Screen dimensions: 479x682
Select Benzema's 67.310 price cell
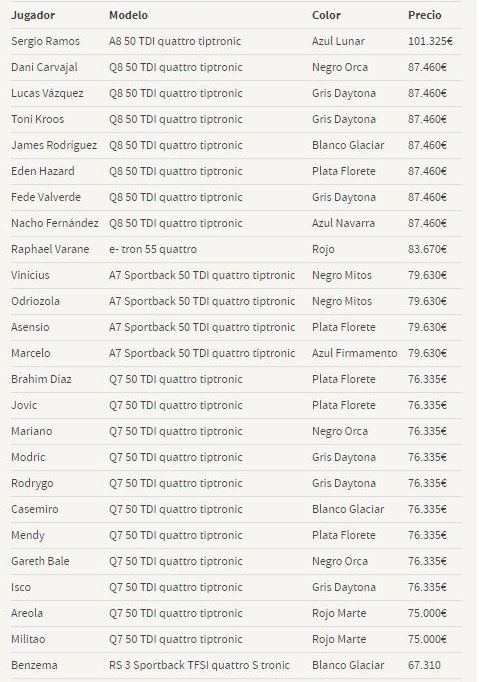click(424, 665)
